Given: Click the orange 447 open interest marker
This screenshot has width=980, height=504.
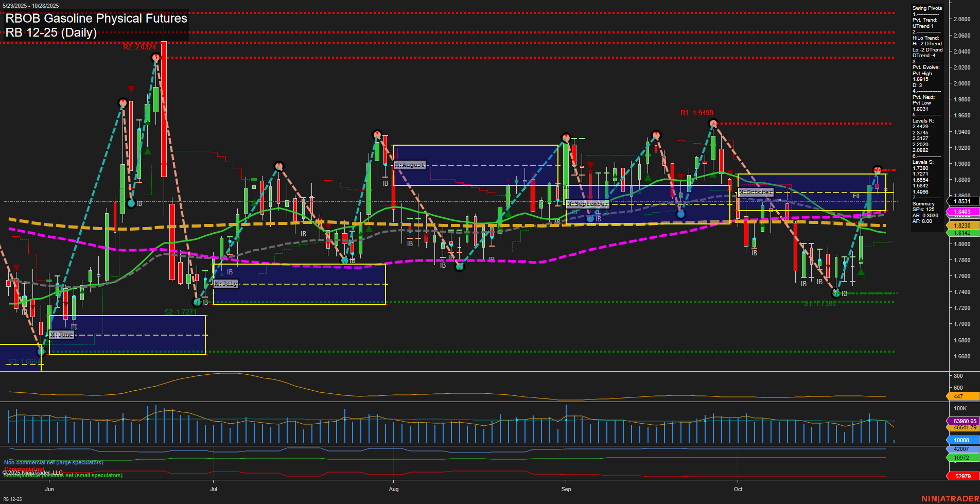Looking at the screenshot, I should pos(961,396).
